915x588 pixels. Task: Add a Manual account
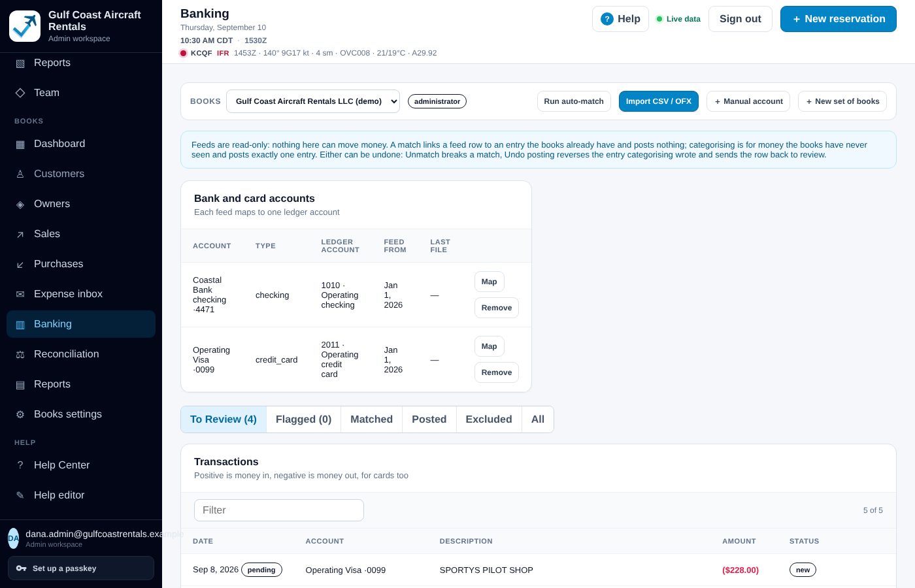[748, 101]
